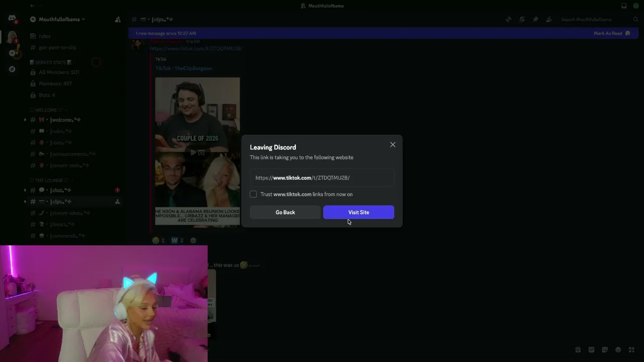644x362 pixels.
Task: Select the server avatar in the server rail
Action: (x=12, y=36)
